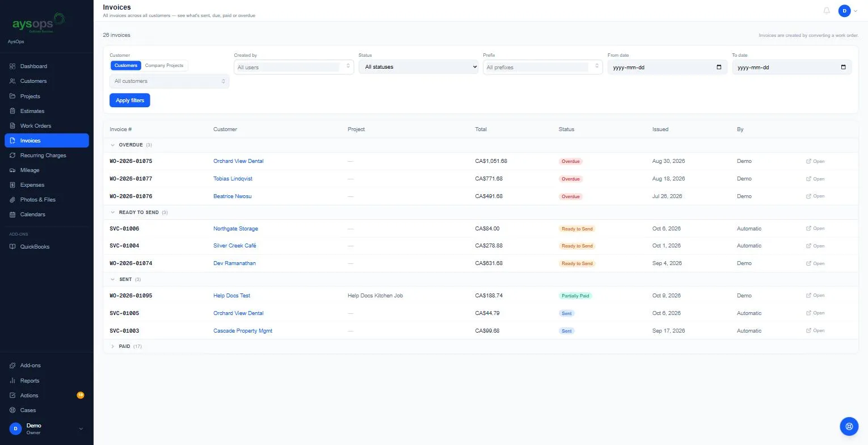Click the Photos & Files paperclip icon
Screen dimensions: 868x445
coord(12,200)
